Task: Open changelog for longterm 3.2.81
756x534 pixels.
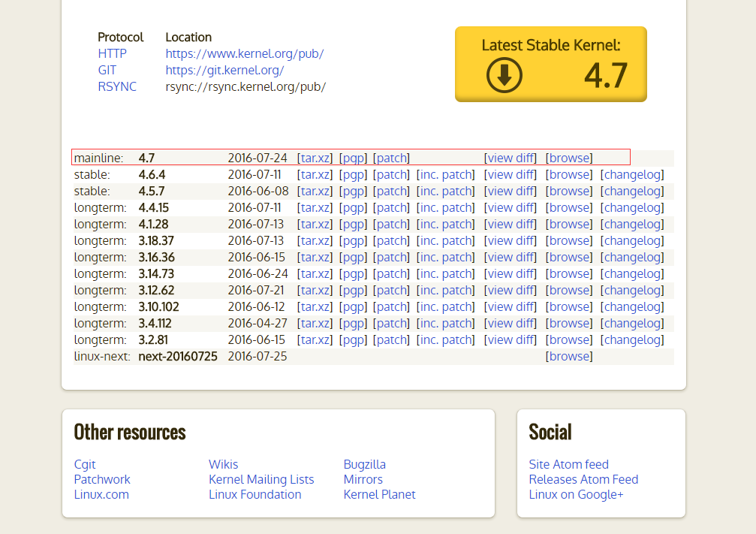Action: tap(632, 339)
